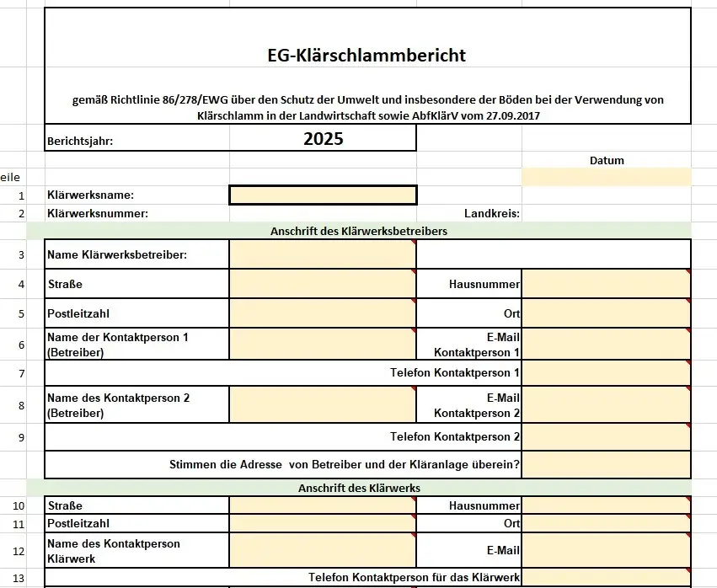The width and height of the screenshot is (717, 588).
Task: Select the Datum input cell
Action: [x=606, y=177]
